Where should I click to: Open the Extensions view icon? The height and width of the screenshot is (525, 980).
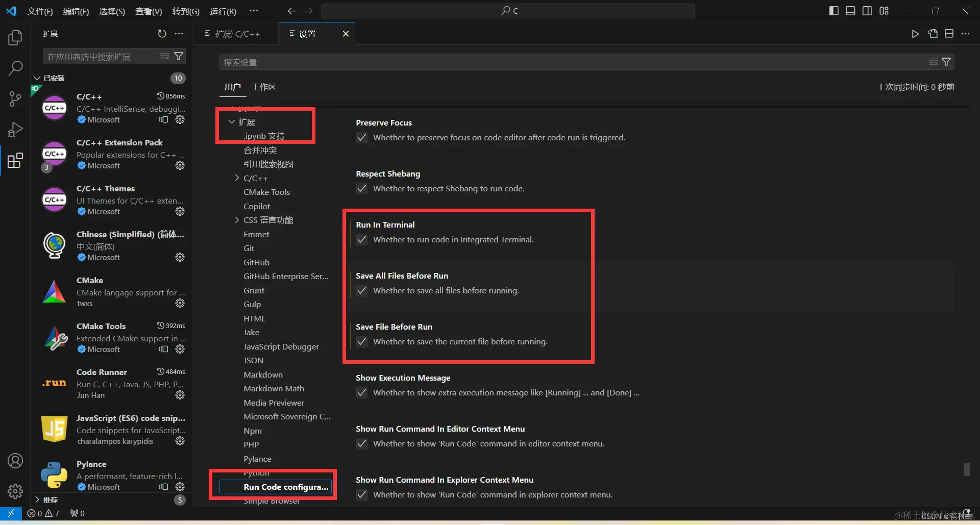click(15, 160)
